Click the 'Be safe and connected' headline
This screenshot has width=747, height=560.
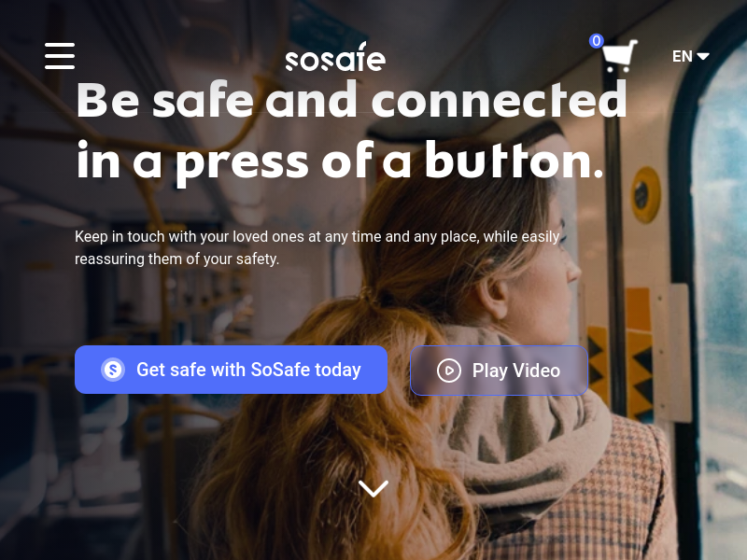click(x=352, y=100)
